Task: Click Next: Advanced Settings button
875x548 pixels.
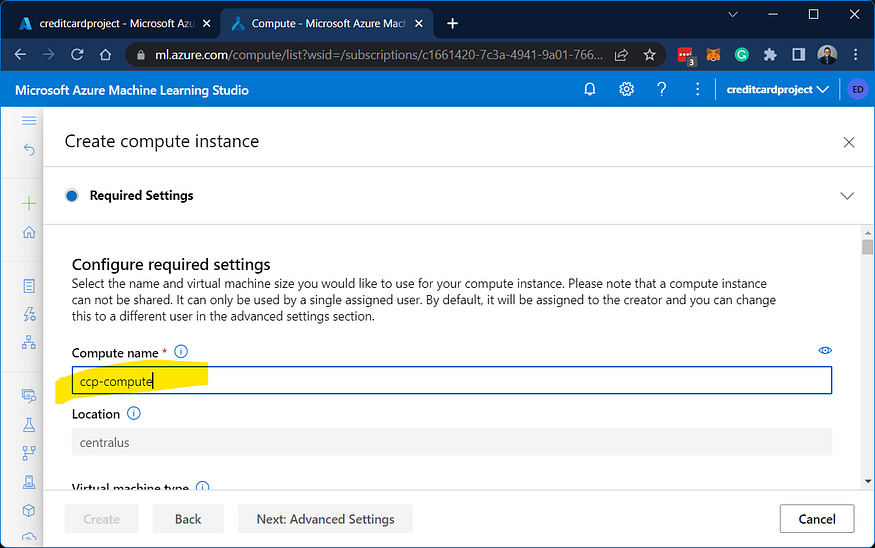Action: pyautogui.click(x=325, y=519)
